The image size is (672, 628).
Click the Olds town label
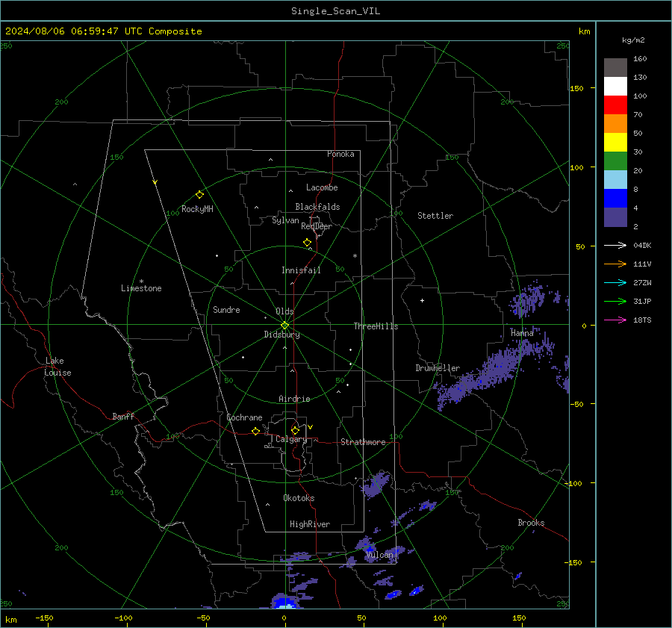click(284, 311)
